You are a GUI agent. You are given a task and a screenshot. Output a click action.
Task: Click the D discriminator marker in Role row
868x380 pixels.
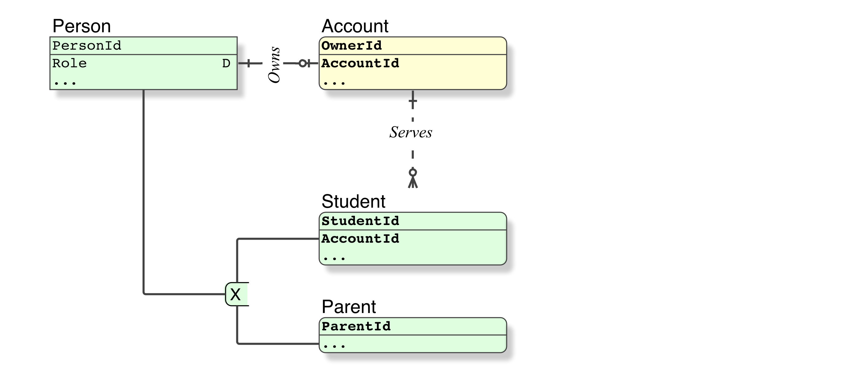[226, 63]
